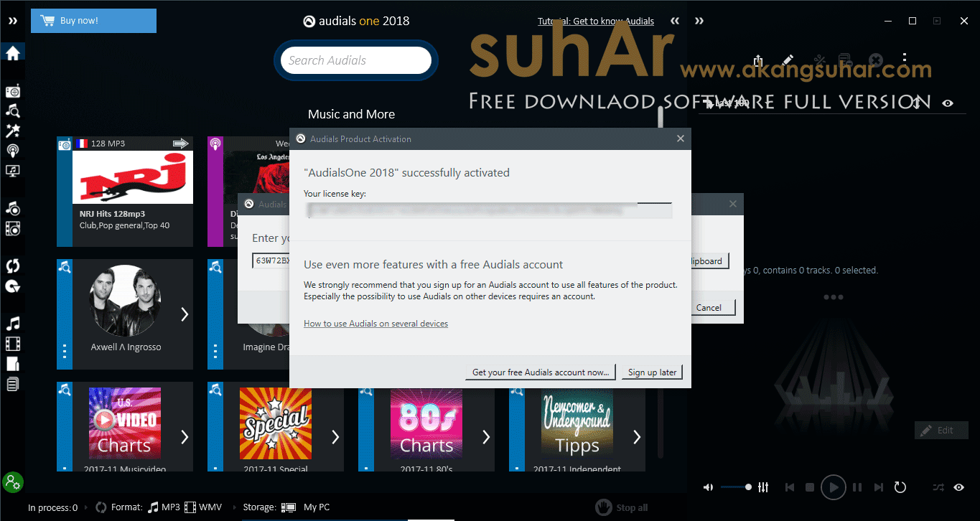Viewport: 980px width, 521px height.
Task: Open the Podcasts icon in the sidebar
Action: pyautogui.click(x=12, y=151)
